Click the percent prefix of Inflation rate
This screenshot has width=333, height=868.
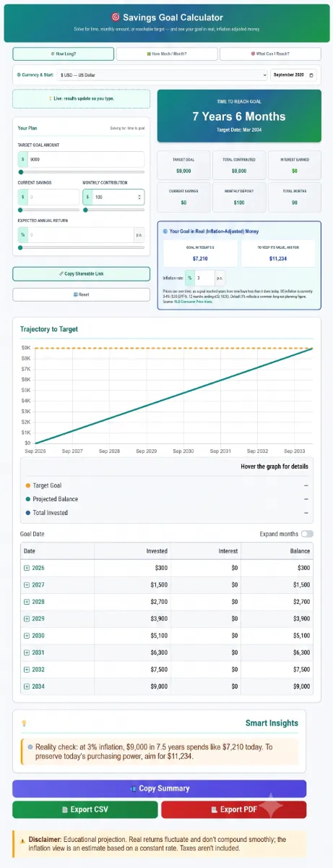[190, 278]
